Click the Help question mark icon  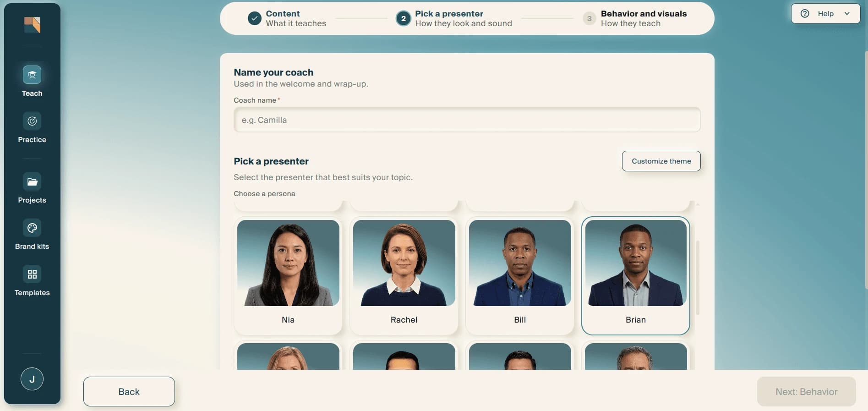pos(805,14)
